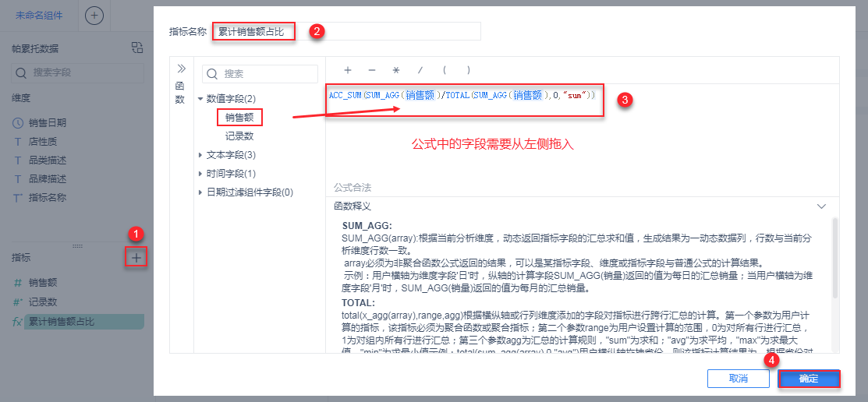Insert the minus operator into formula

pyautogui.click(x=372, y=70)
